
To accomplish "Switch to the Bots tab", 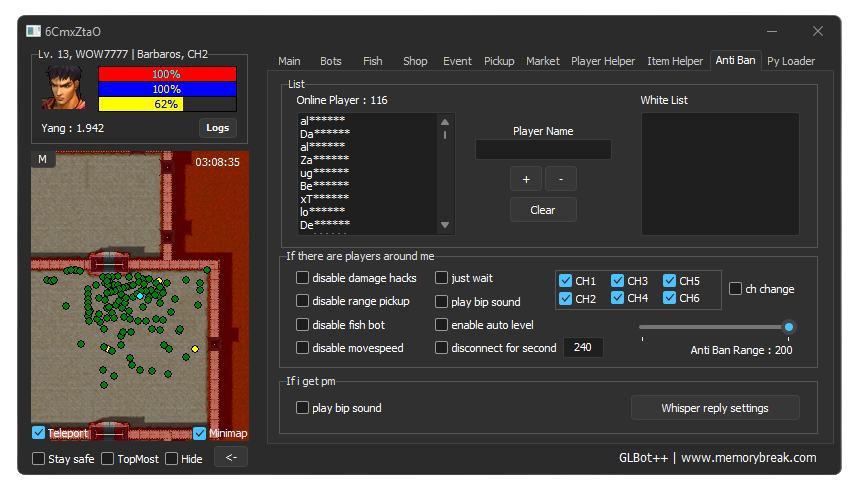I will 331,61.
